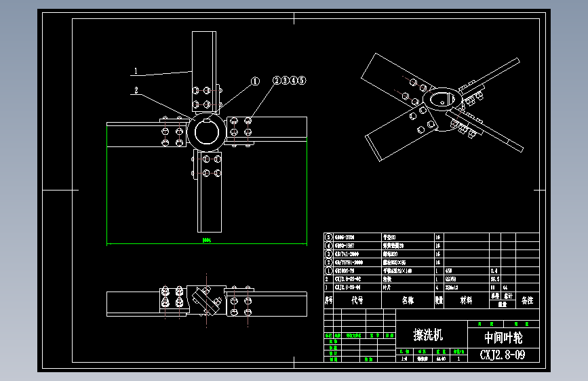Click circled ⑤ in the parts list
The width and height of the screenshot is (588, 381).
pos(328,237)
